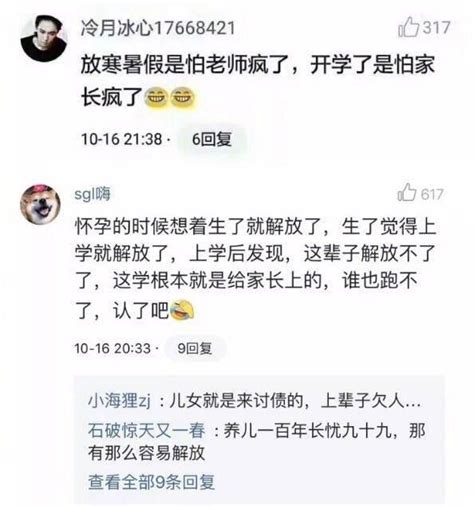The height and width of the screenshot is (506, 474).
Task: Click the timestamp 10-16 20:33
Action: (113, 348)
